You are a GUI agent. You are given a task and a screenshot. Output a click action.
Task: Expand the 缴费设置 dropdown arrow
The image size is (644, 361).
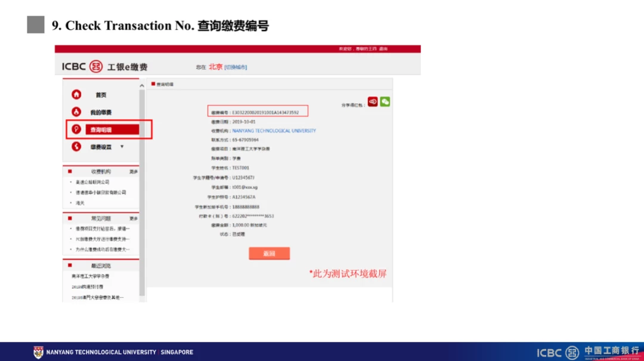point(122,147)
